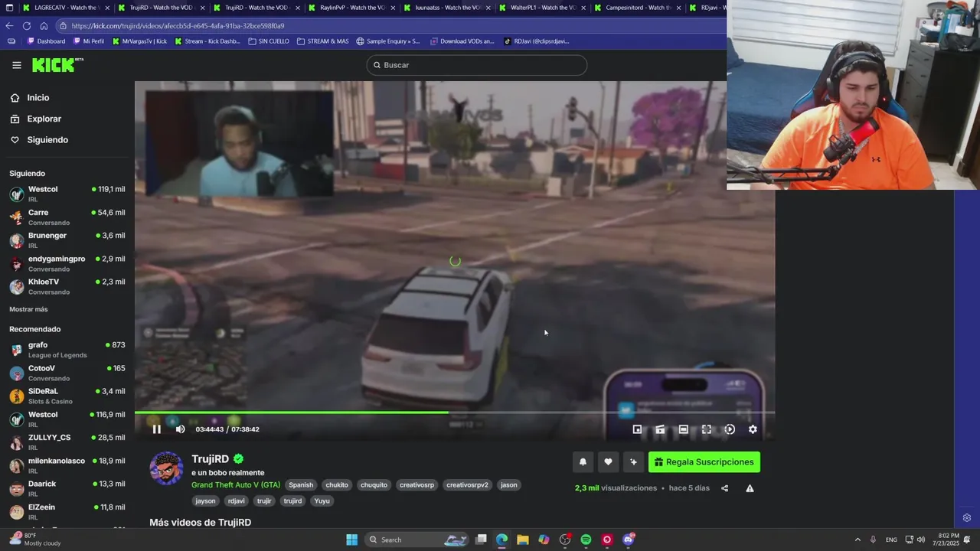This screenshot has width=980, height=551.
Task: Show hidden system tray icons chevron
Action: 857,540
